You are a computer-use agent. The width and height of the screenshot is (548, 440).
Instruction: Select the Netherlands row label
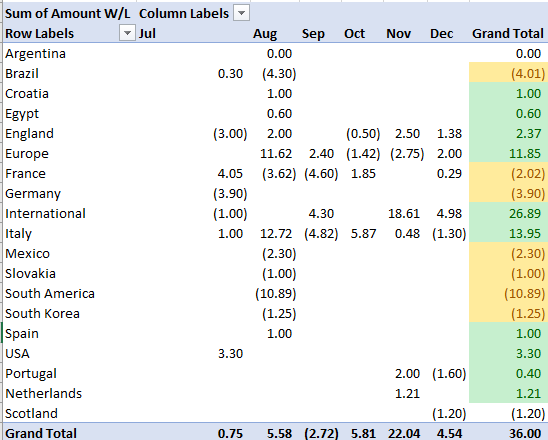pos(43,393)
